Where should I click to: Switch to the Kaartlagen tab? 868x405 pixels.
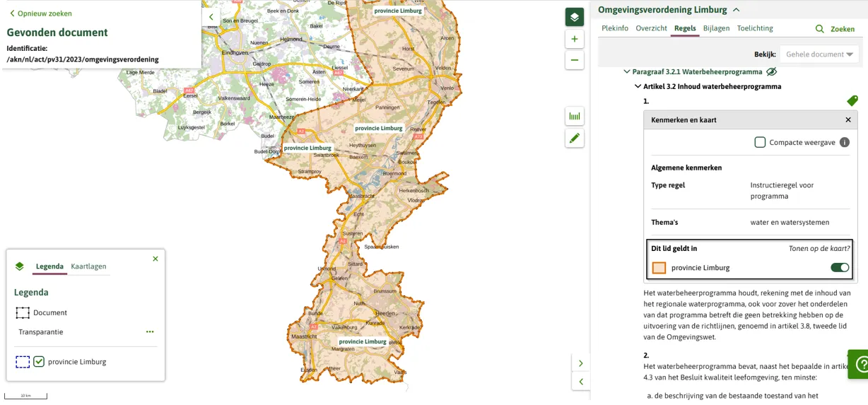[88, 266]
